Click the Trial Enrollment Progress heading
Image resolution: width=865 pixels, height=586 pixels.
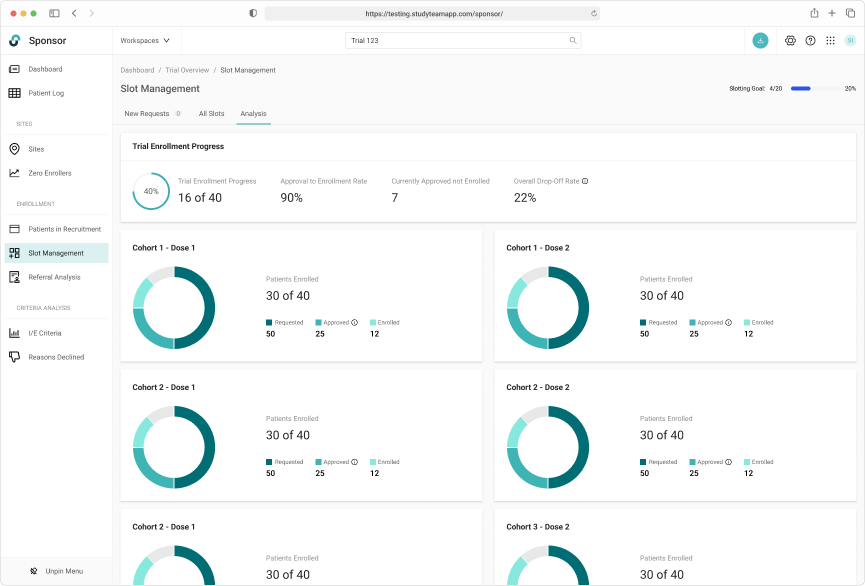[178, 146]
